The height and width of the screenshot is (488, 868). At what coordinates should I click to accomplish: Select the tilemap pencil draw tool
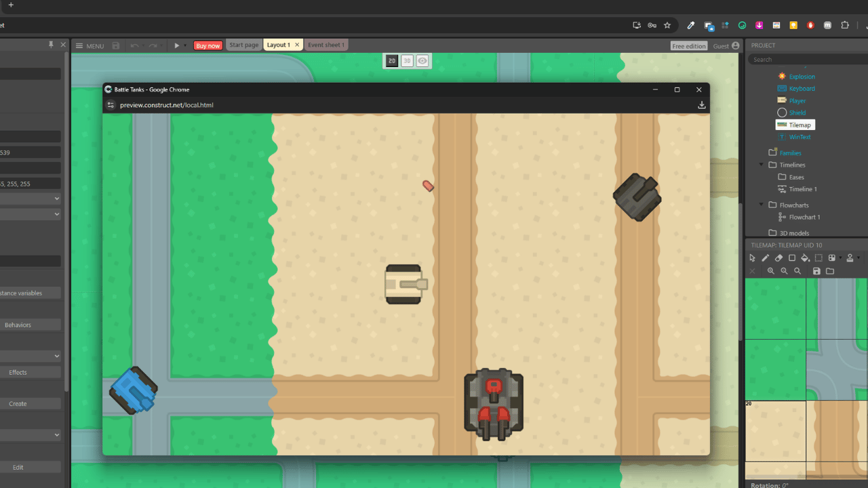coord(765,258)
